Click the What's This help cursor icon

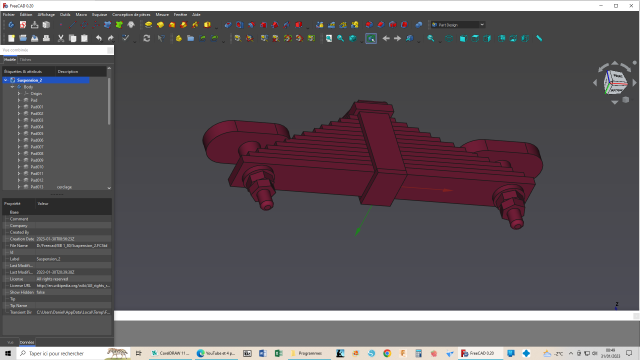point(161,38)
